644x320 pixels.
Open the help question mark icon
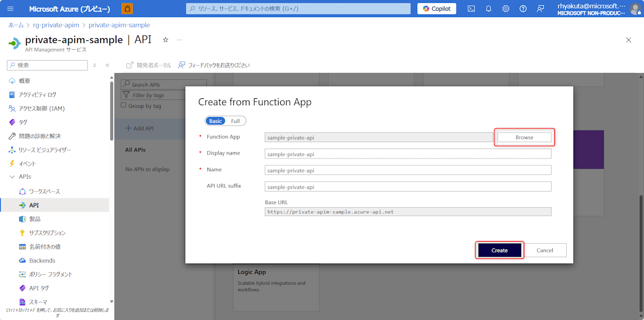click(523, 9)
